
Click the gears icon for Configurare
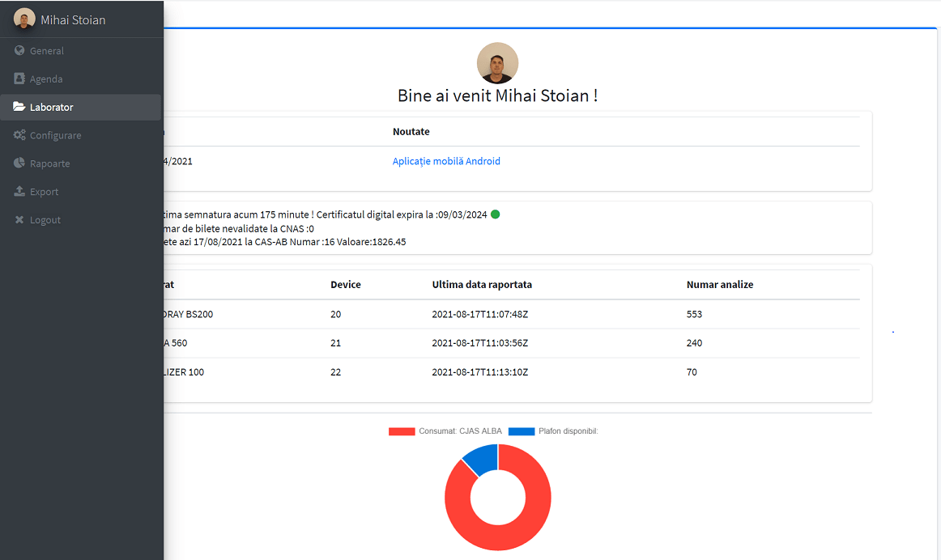19,135
